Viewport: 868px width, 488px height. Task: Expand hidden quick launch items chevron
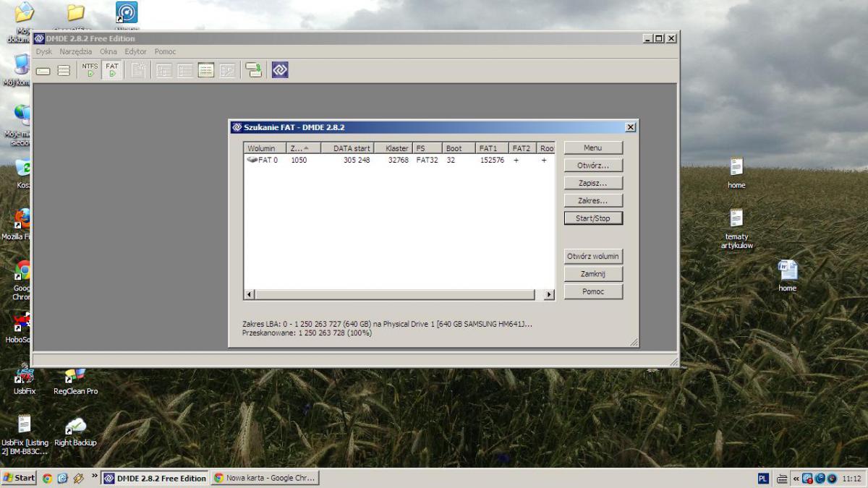(95, 476)
